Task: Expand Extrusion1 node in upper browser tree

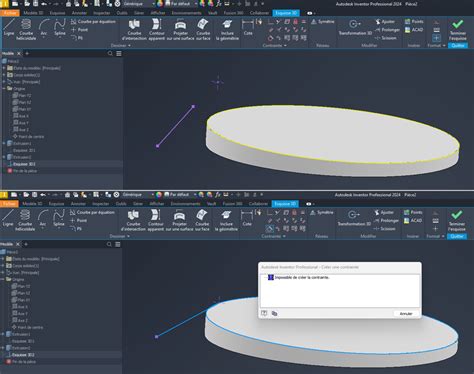Action: (x=4, y=143)
